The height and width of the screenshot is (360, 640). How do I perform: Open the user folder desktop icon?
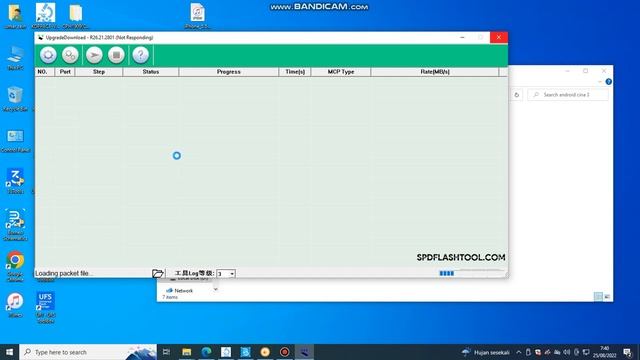[x=15, y=16]
